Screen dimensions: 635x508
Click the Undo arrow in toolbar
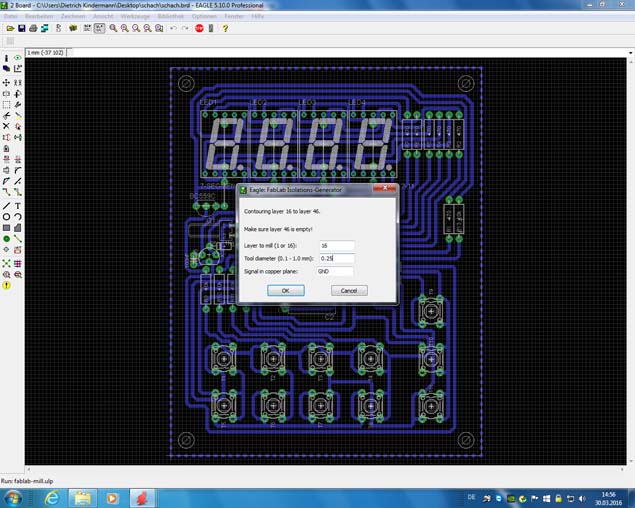tap(173, 28)
